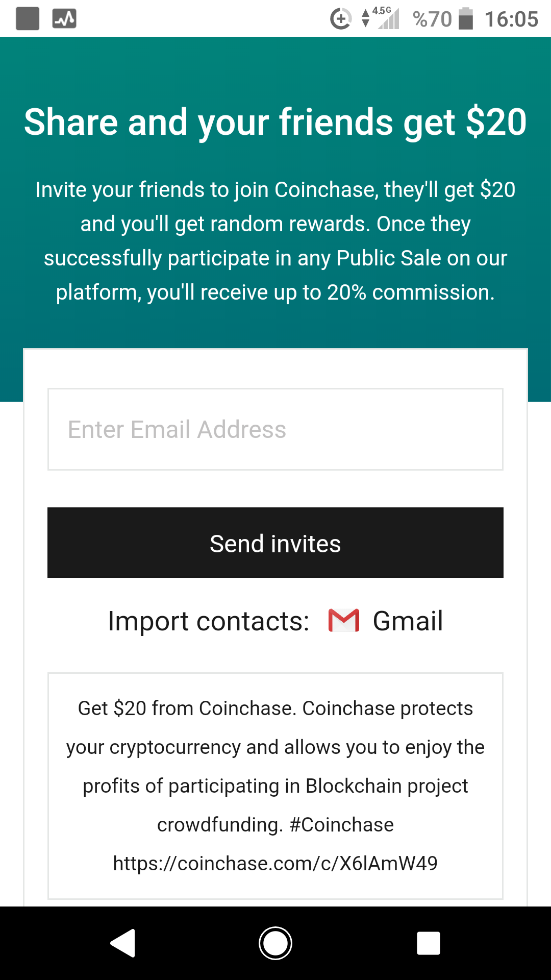Tap the "Import contacts:" label
This screenshot has width=551, height=980.
click(x=209, y=621)
